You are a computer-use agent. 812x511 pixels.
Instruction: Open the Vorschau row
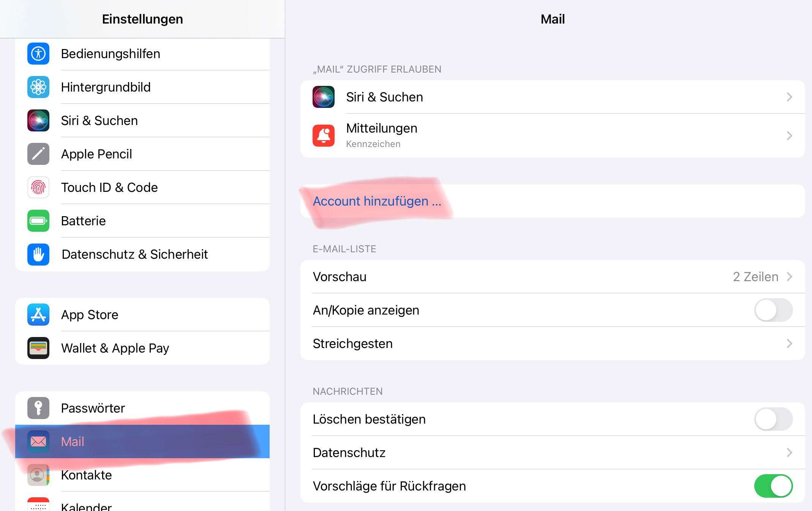click(x=553, y=277)
